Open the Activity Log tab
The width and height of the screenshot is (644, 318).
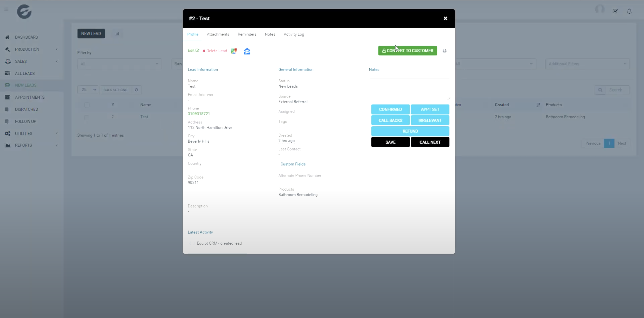tap(294, 34)
